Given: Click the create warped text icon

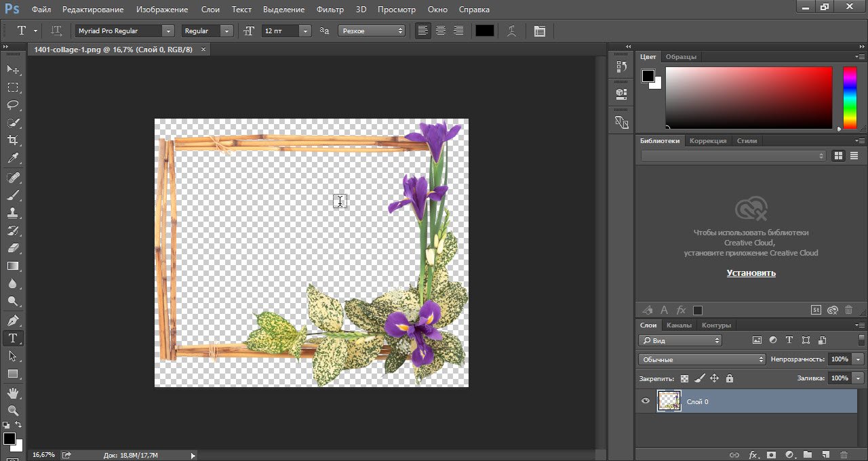Looking at the screenshot, I should coord(512,31).
